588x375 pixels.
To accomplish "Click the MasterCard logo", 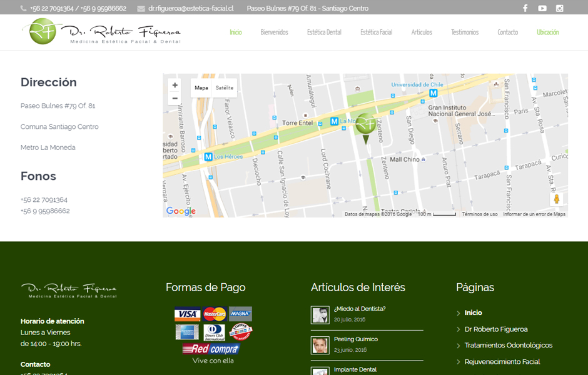I will [215, 314].
